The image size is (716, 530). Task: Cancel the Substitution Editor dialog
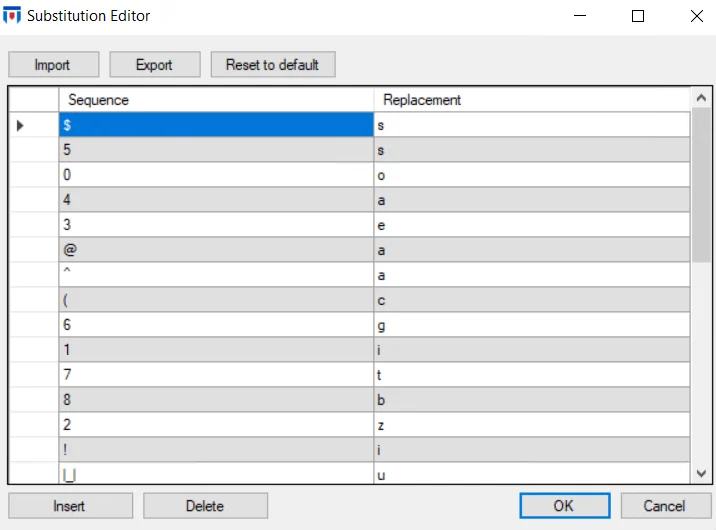point(665,506)
